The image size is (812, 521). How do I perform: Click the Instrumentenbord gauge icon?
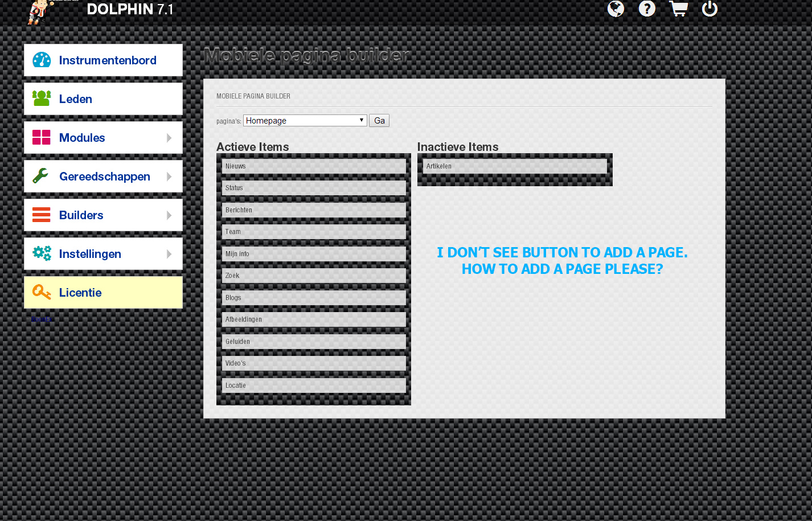tap(42, 60)
